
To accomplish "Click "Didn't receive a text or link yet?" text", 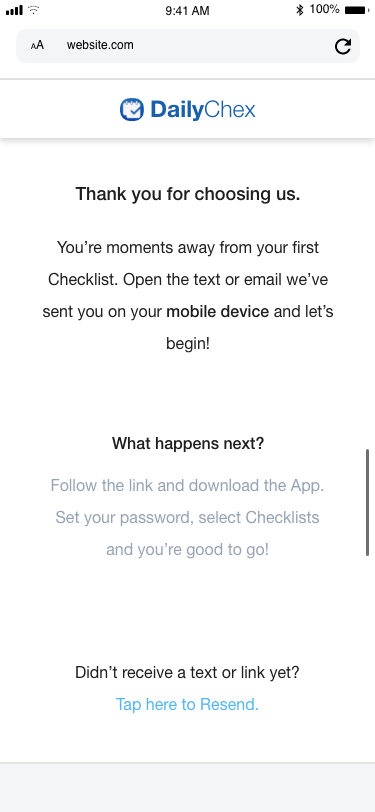I will 187,672.
